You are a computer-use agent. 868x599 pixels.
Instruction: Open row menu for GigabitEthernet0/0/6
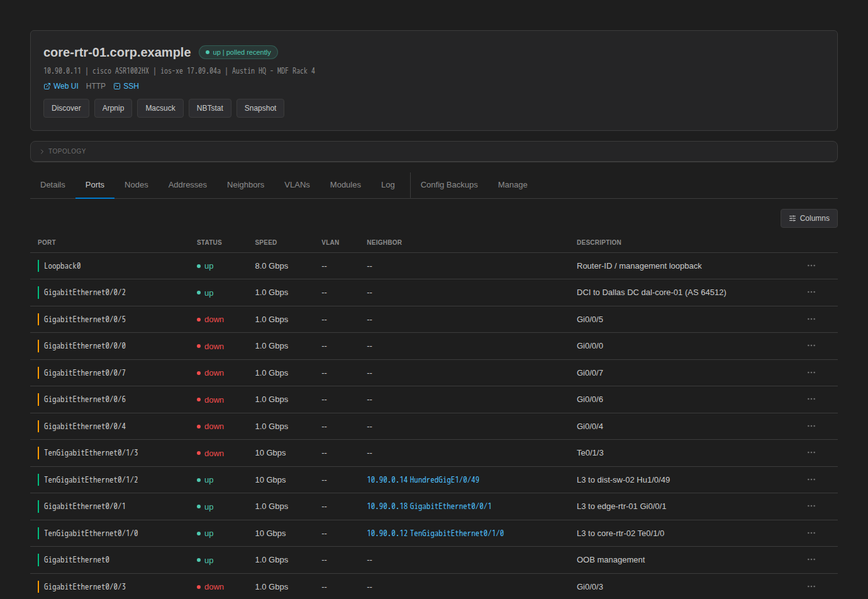click(x=811, y=399)
